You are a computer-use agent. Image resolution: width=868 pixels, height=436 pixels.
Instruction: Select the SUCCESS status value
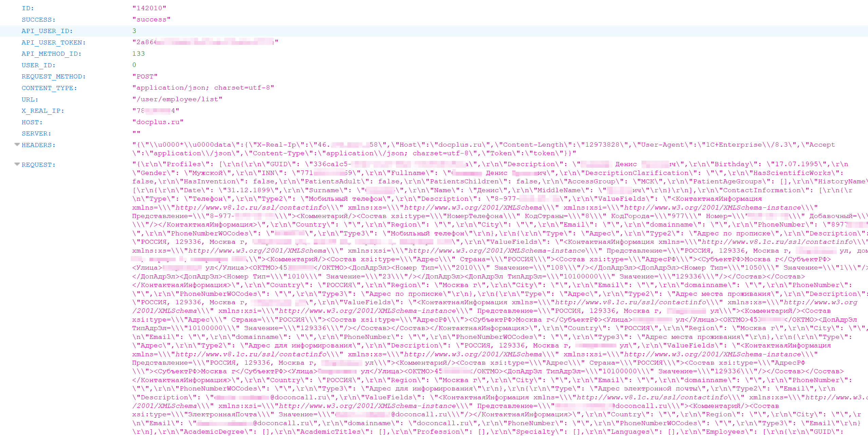click(x=152, y=20)
